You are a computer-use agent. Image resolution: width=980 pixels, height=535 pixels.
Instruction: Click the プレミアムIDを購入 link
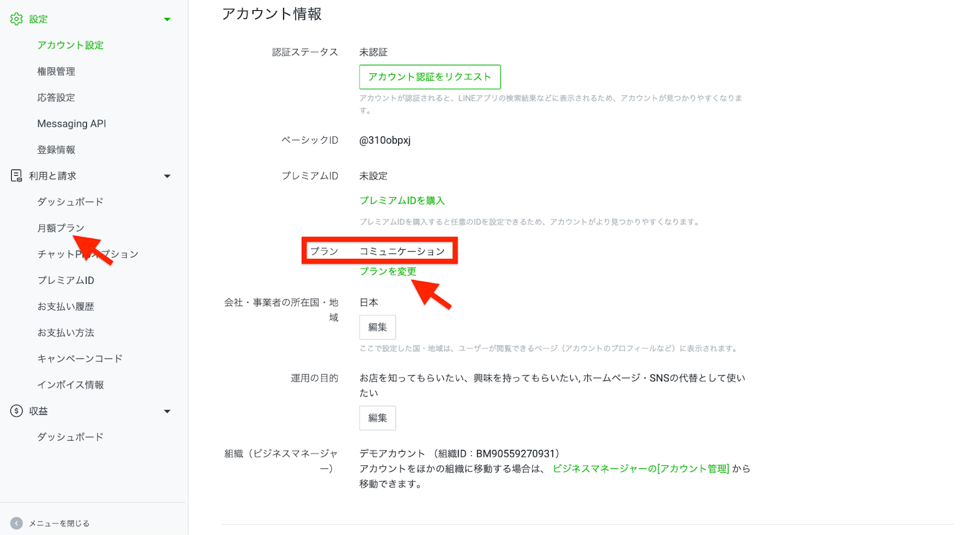click(x=402, y=200)
